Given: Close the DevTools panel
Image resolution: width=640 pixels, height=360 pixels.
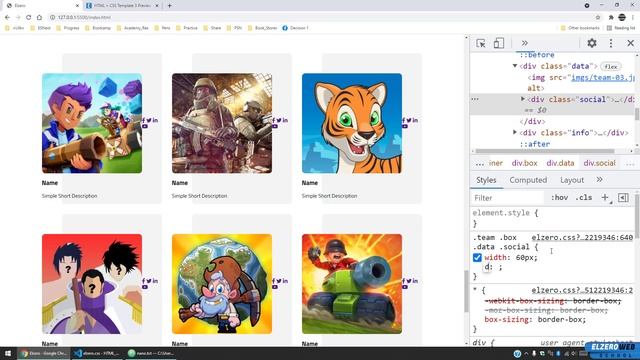Looking at the screenshot, I should (x=631, y=43).
